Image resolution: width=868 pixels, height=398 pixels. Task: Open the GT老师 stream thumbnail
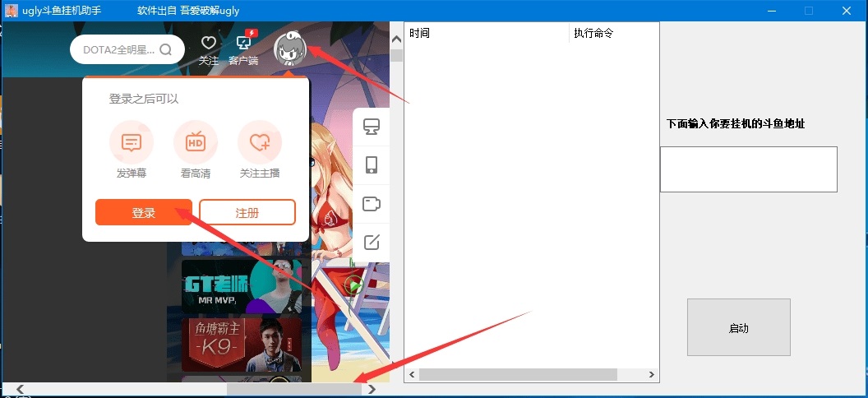click(x=242, y=286)
